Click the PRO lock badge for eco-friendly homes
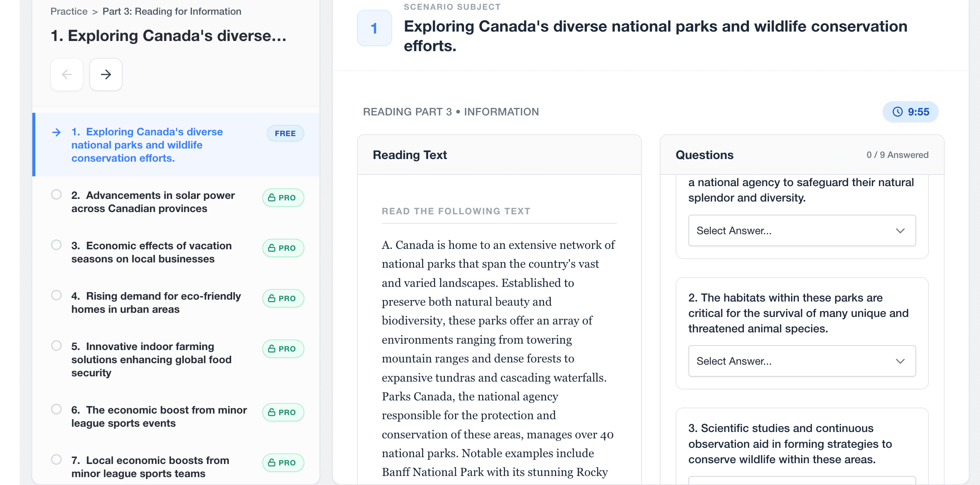 tap(283, 298)
